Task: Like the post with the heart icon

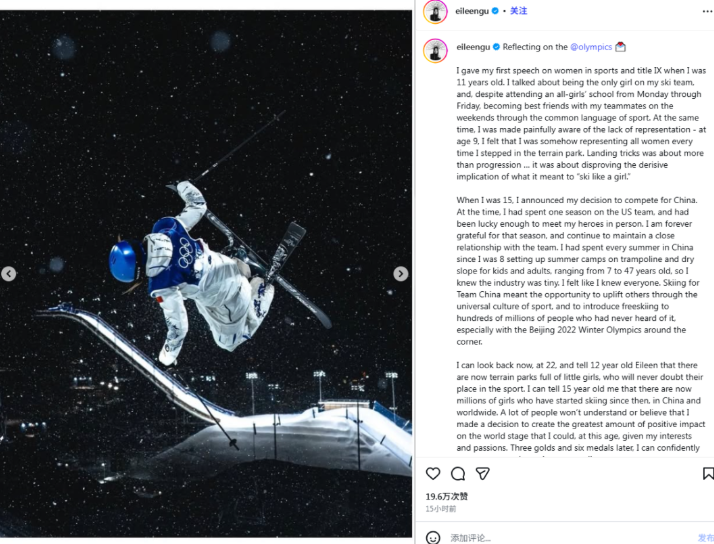Action: pyautogui.click(x=433, y=473)
